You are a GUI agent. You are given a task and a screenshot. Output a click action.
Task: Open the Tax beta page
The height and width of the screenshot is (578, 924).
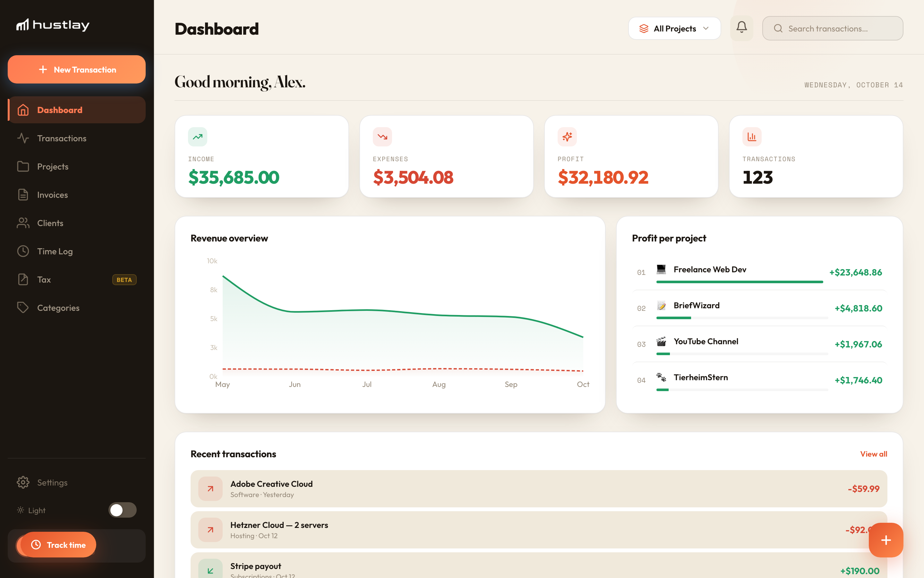coord(77,279)
